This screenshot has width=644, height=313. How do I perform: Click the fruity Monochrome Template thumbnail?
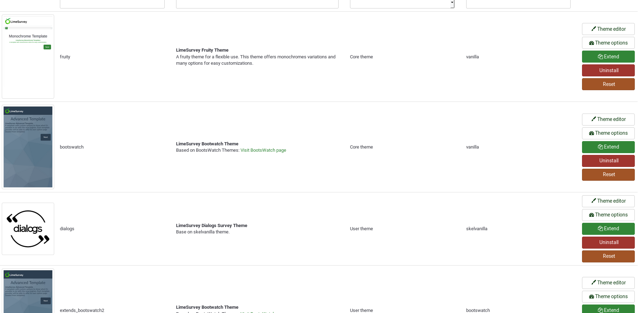pos(28,57)
